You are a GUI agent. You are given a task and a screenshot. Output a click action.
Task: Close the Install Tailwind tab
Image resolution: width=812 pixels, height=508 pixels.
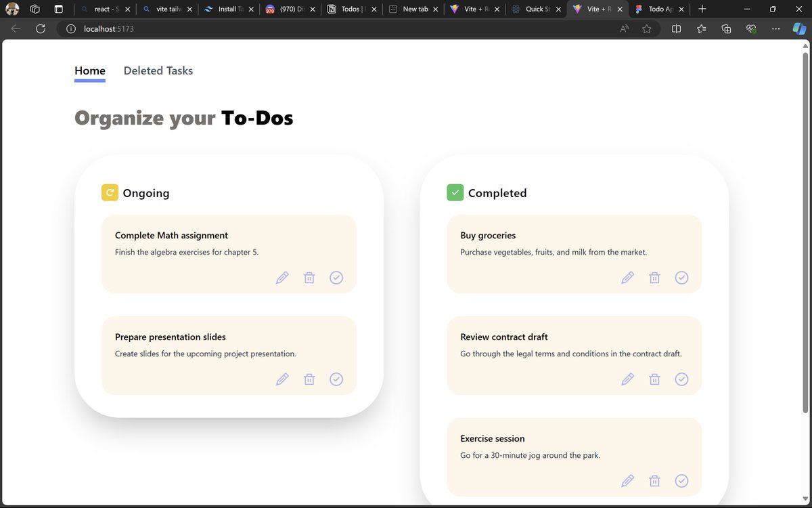tap(251, 9)
